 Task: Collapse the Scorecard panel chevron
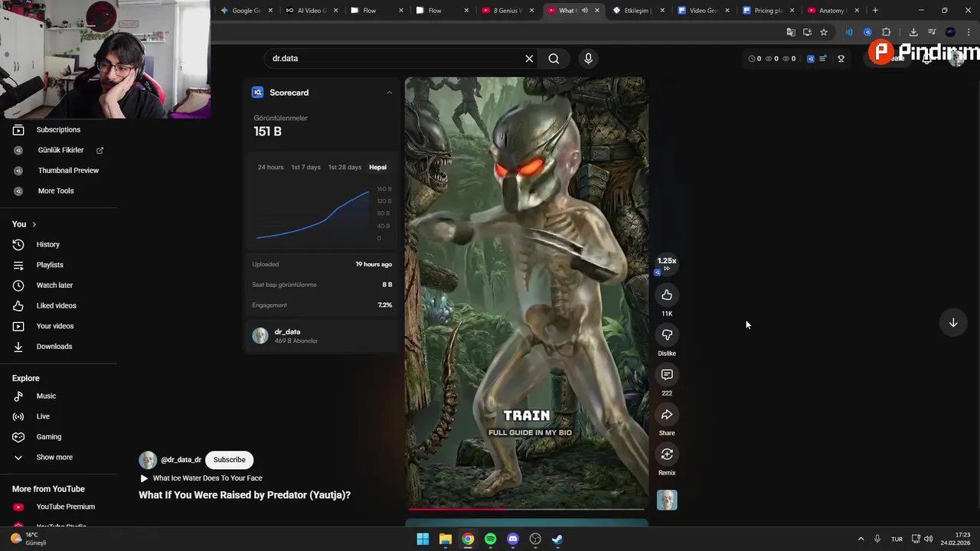point(389,93)
